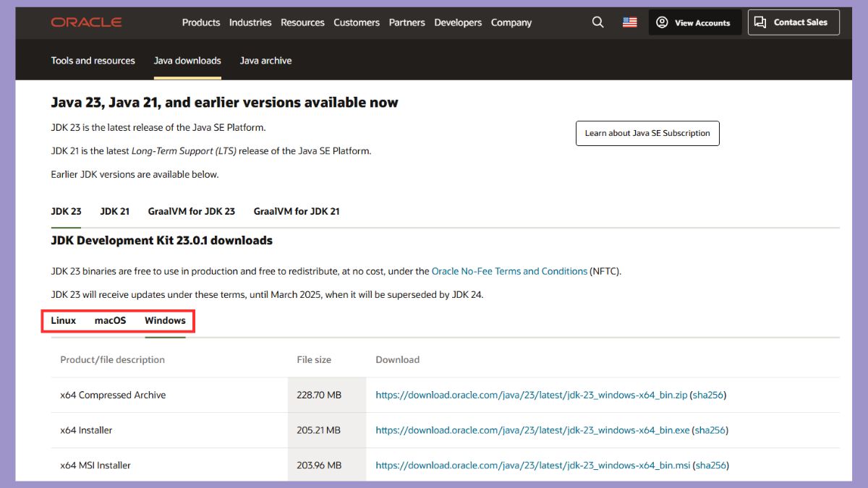Open the Industries menu
This screenshot has height=488, width=868.
(250, 22)
